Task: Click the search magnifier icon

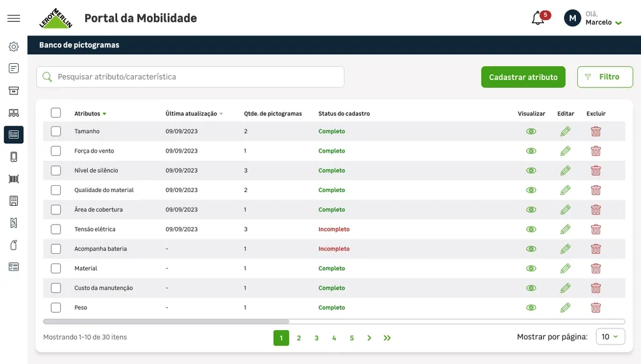Action: 47,77
